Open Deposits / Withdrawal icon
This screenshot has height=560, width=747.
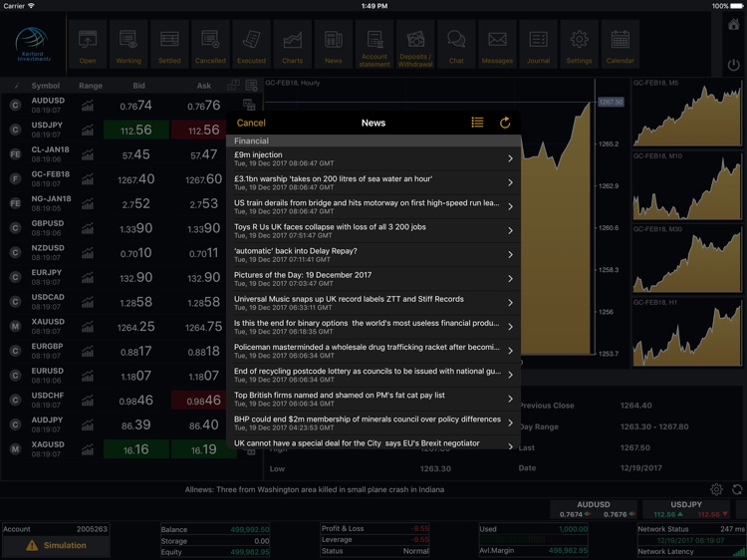(415, 45)
